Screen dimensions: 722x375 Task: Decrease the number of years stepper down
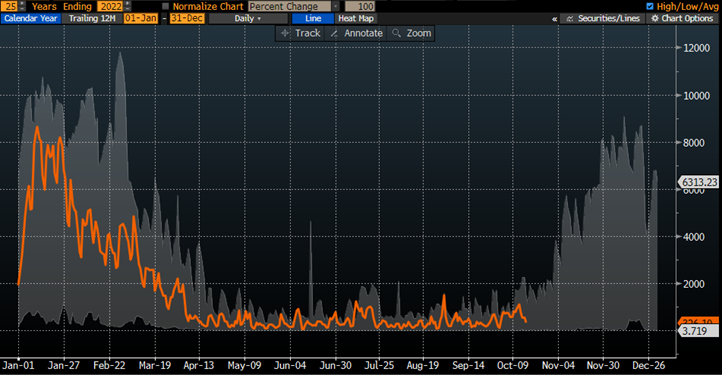(x=23, y=9)
